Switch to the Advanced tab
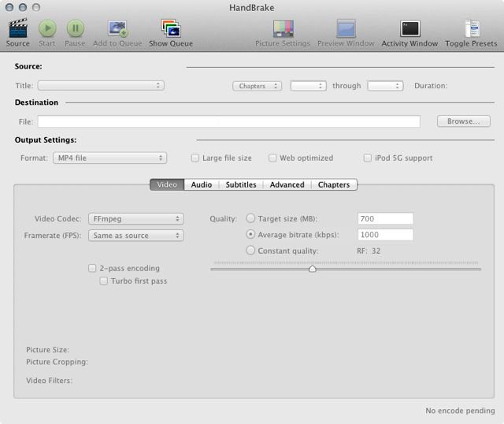This screenshot has height=424, width=504. pos(287,184)
